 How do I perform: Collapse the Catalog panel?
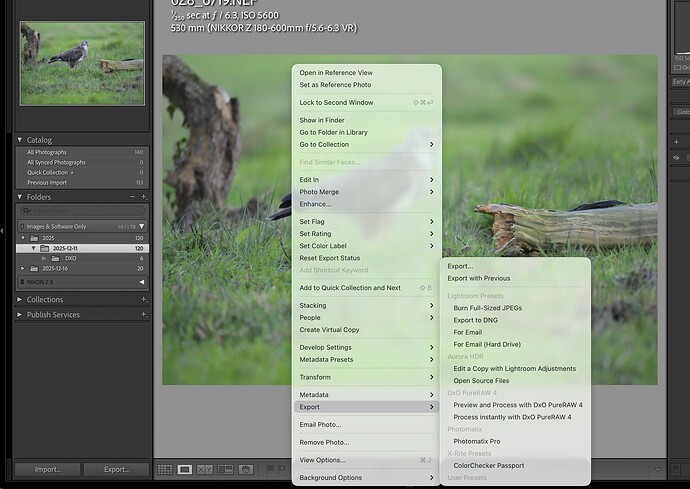20,140
